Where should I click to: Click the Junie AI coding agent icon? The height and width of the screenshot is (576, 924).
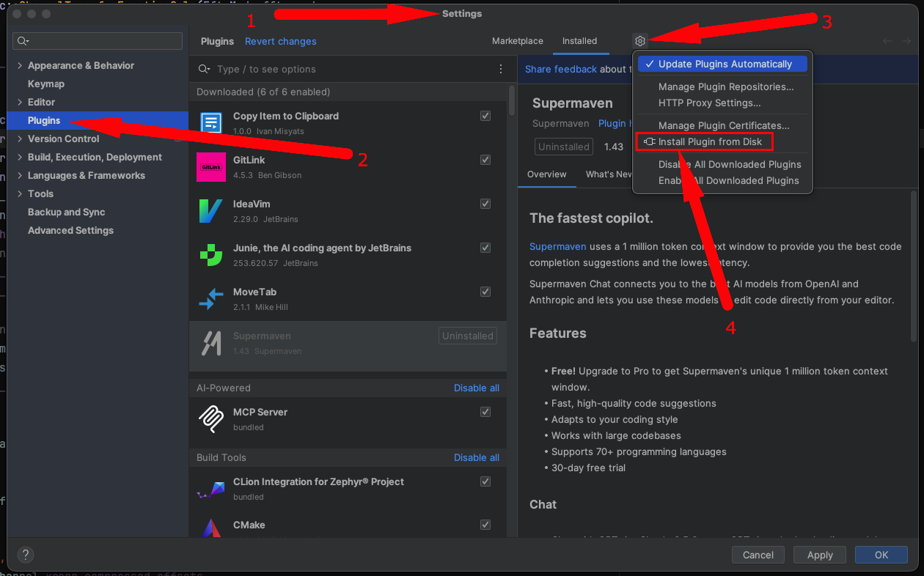[x=211, y=255]
